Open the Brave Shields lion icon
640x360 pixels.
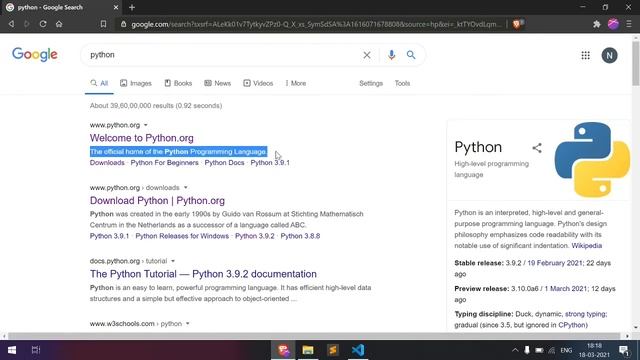(x=518, y=24)
